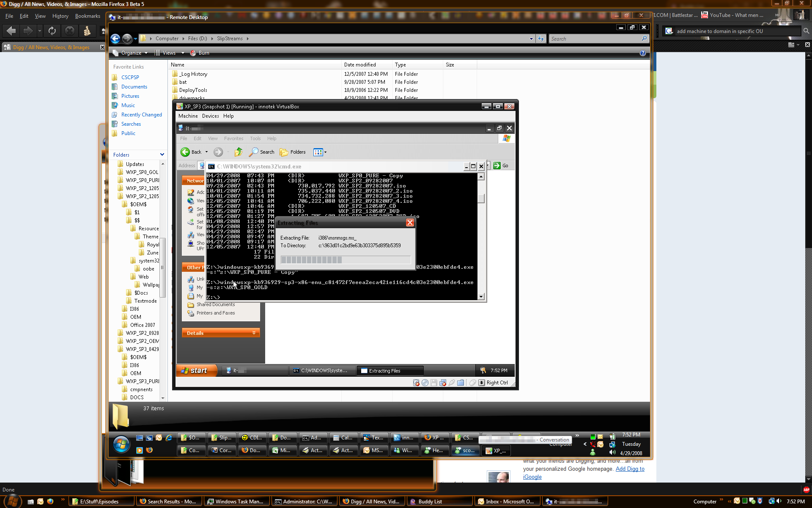Expand the Details panel in XP Explorer
This screenshot has height=508, width=812.
pyautogui.click(x=221, y=333)
